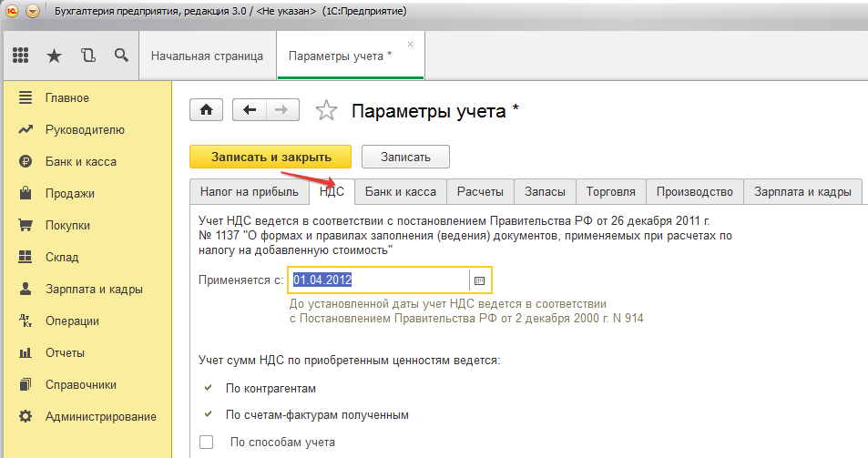Open favorites star in top toolbar

[54, 56]
